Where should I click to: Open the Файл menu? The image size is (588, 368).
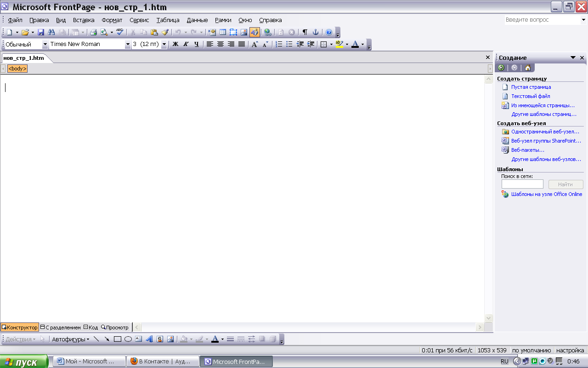point(15,20)
